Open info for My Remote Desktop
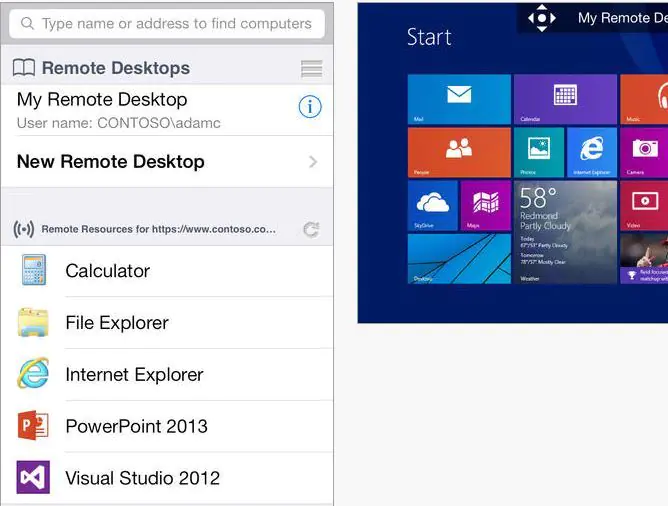Screen dimensions: 668x506 point(310,106)
